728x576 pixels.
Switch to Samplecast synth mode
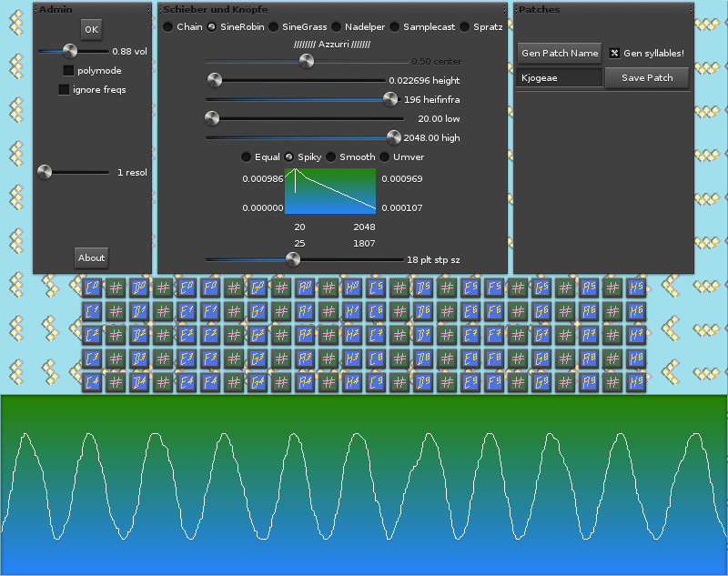pos(396,27)
